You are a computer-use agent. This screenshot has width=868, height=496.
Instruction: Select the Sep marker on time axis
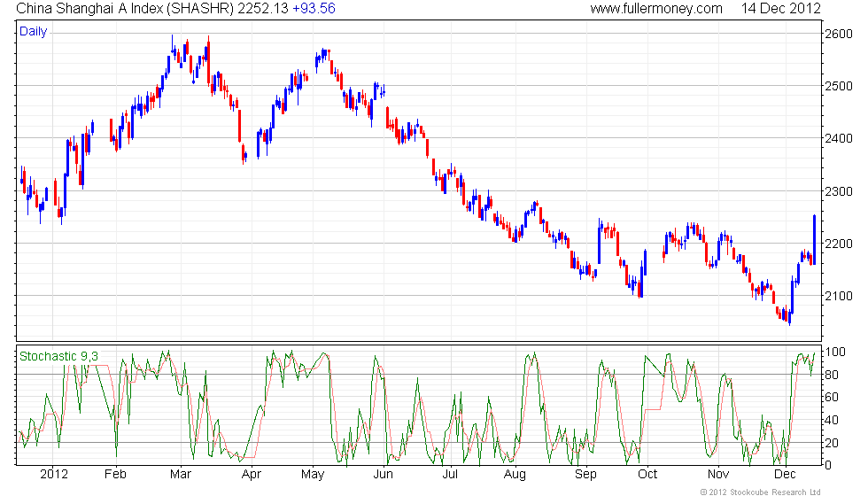tap(586, 474)
